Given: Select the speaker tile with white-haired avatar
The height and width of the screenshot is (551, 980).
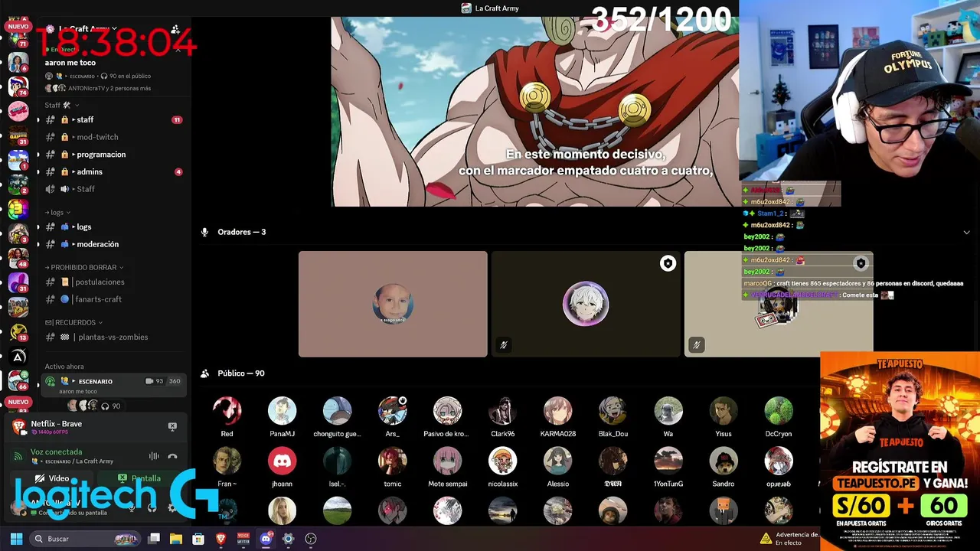Looking at the screenshot, I should (586, 304).
